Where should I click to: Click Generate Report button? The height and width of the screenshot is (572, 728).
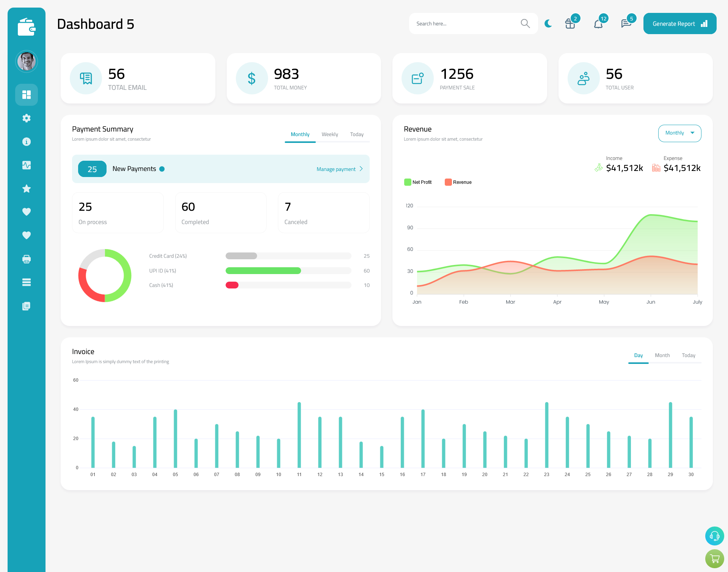tap(679, 23)
